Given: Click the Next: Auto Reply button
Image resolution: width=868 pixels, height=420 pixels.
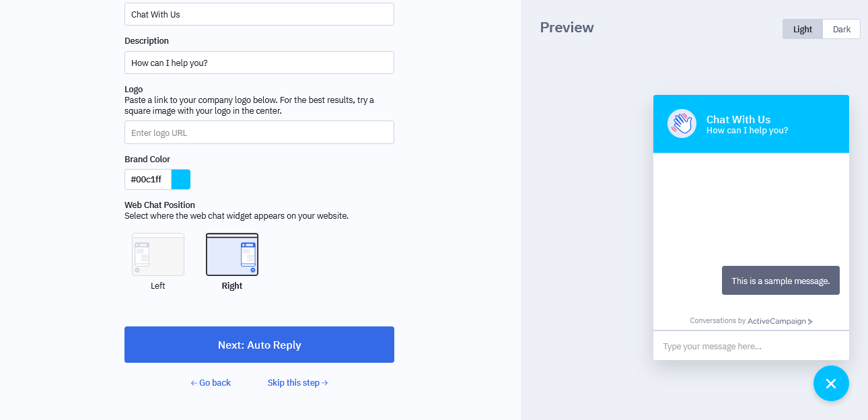Looking at the screenshot, I should pos(259,345).
